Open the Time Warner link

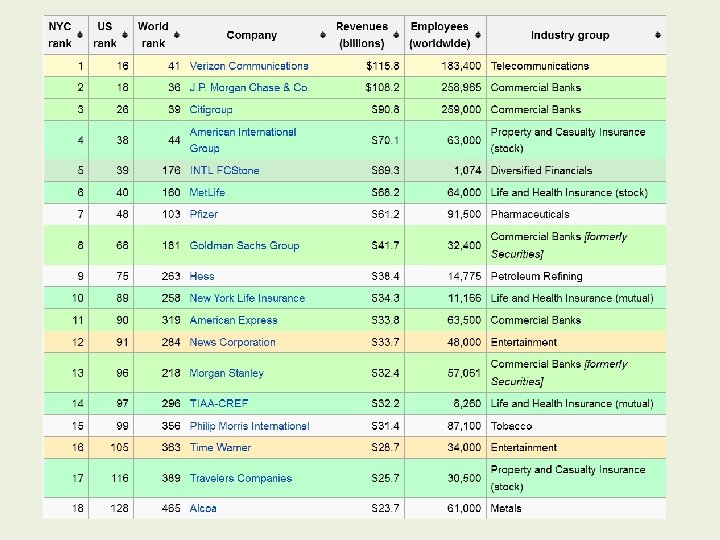click(220, 447)
